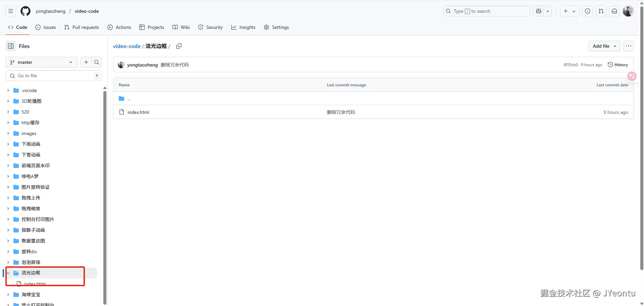Screen dimensions: 644x306
Task: Open the Actions tab
Action: (119, 27)
